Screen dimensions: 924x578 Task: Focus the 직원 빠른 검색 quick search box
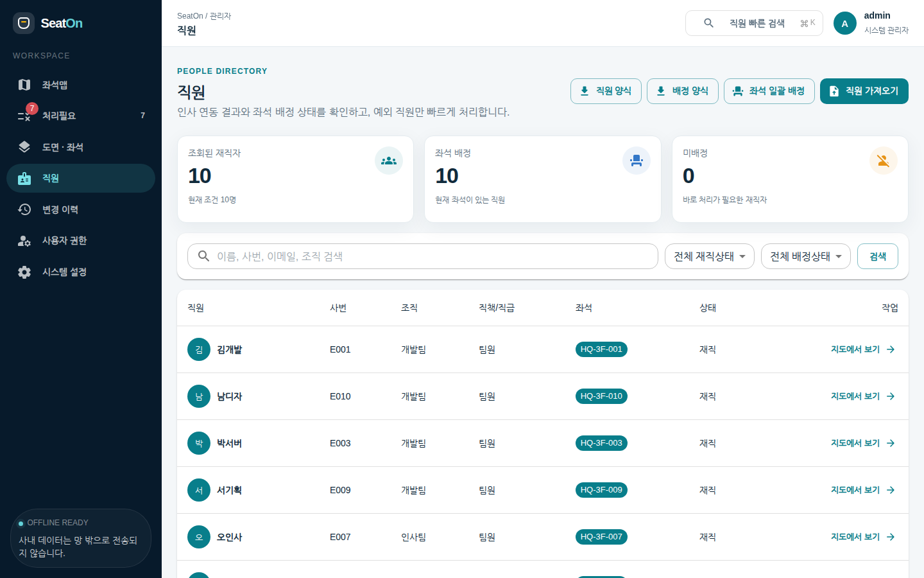click(754, 23)
